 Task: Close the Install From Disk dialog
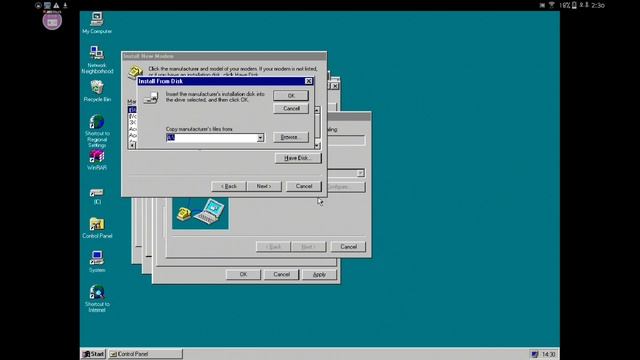[309, 81]
